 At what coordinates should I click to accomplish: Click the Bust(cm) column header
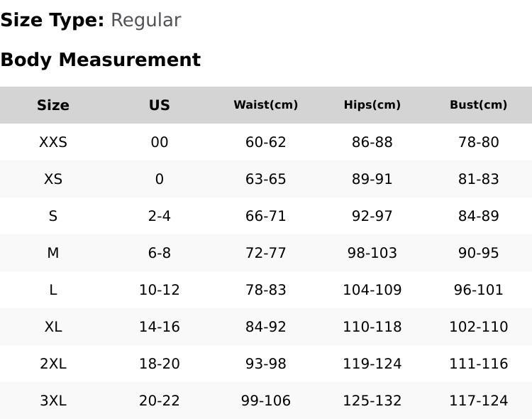click(479, 105)
